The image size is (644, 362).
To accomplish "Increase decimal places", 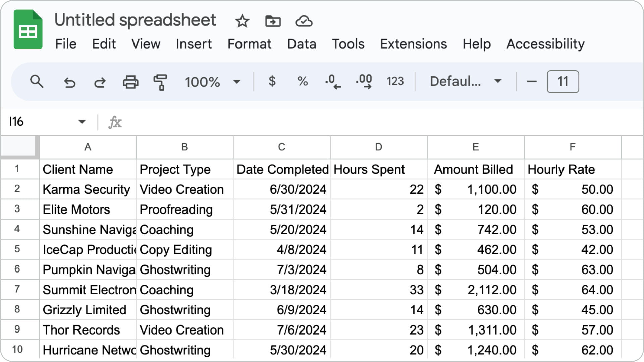I will tap(363, 81).
